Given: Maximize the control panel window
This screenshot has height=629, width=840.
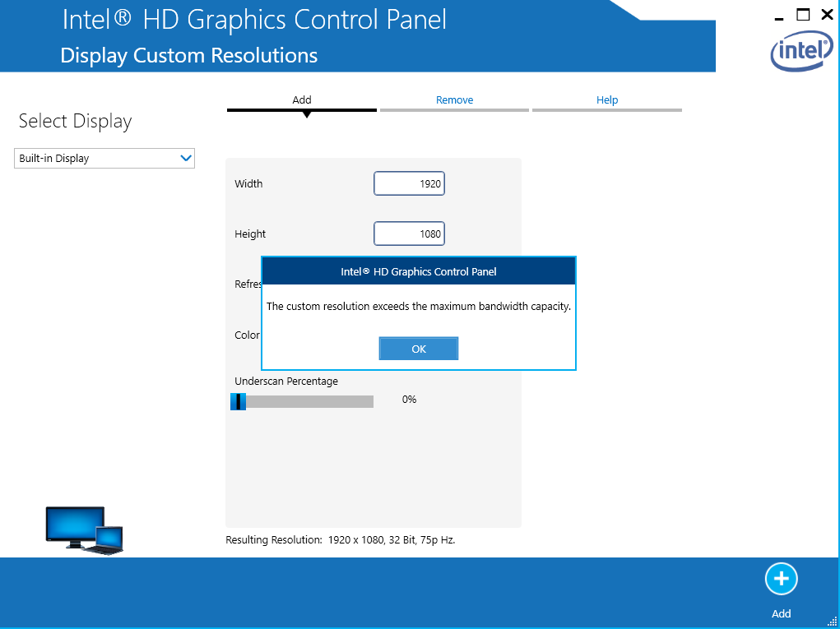Looking at the screenshot, I should point(803,15).
